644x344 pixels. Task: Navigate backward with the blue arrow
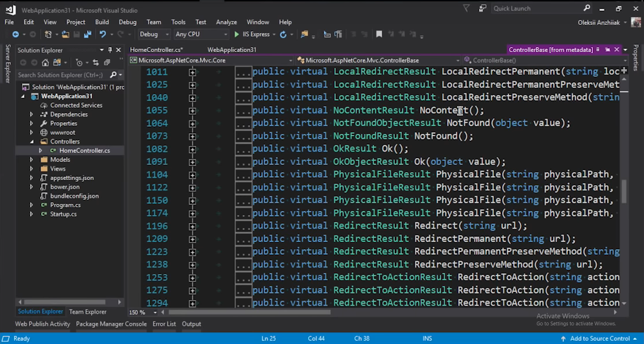[16, 35]
